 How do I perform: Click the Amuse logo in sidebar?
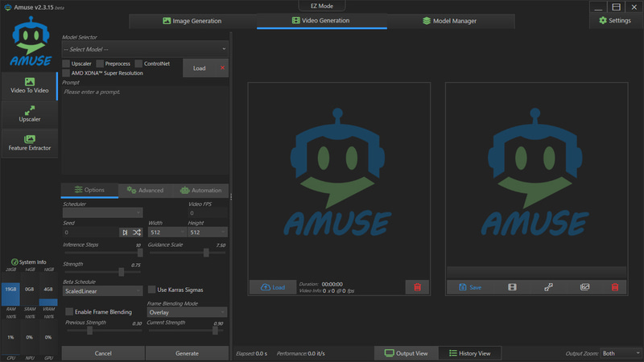[x=31, y=41]
